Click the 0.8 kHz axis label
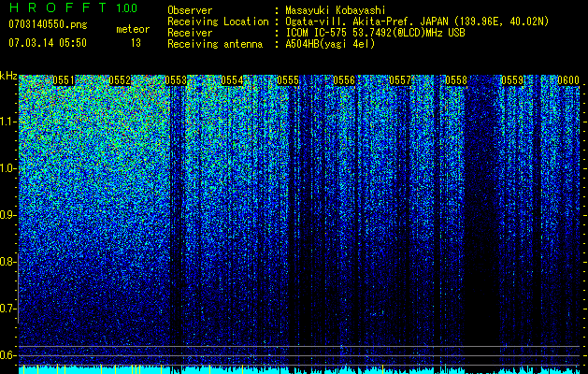The width and height of the screenshot is (588, 374). point(8,262)
